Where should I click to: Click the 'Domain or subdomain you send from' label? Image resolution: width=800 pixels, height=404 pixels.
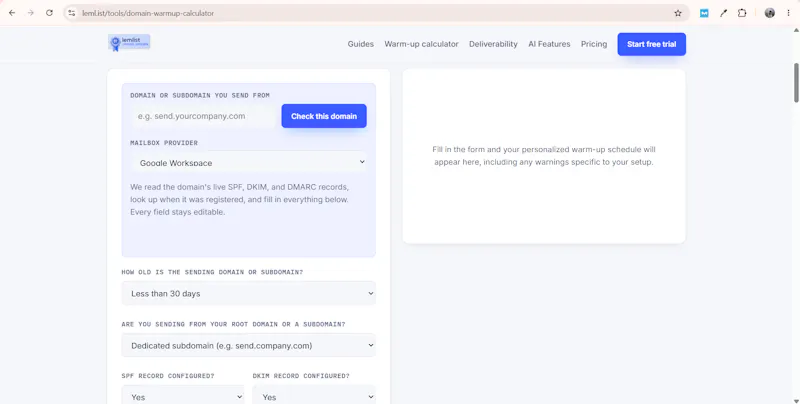200,95
